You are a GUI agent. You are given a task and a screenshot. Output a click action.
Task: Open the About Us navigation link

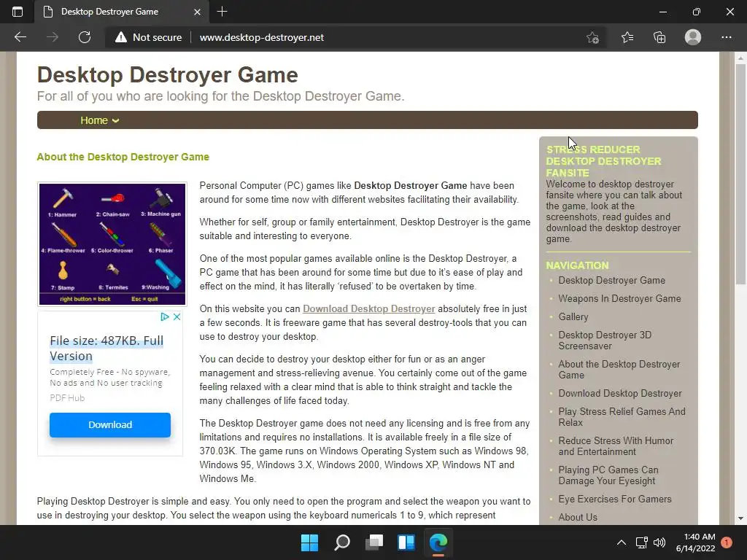[x=578, y=517]
